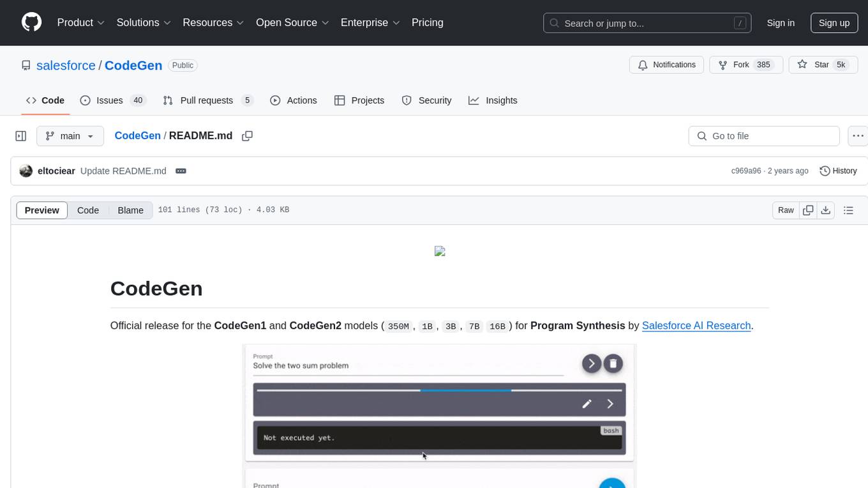Open the Update README.md commit message

(123, 171)
